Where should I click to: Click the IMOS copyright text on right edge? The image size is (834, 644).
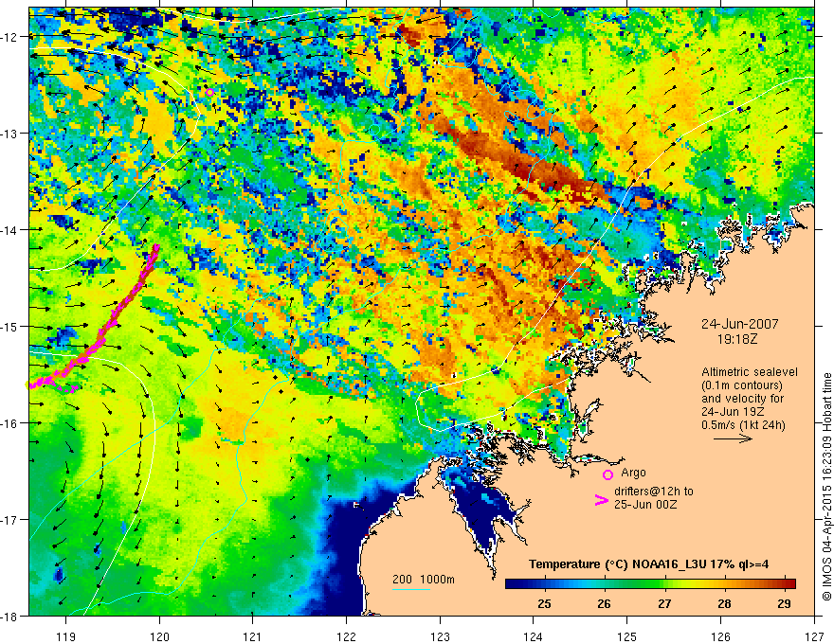click(x=826, y=487)
